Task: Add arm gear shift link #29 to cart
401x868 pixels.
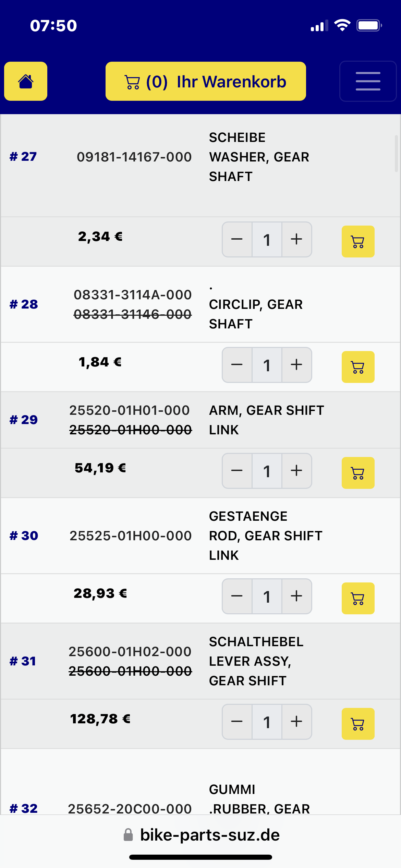Action: click(x=358, y=473)
